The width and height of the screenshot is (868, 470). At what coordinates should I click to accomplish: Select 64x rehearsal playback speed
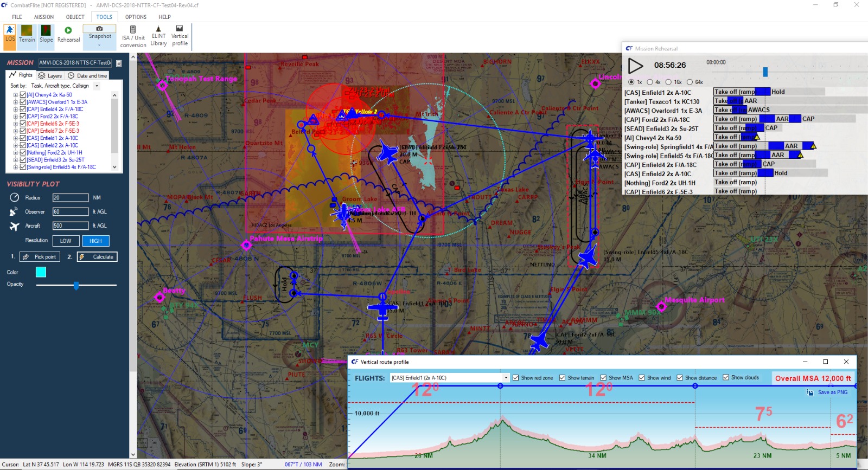[x=690, y=82]
